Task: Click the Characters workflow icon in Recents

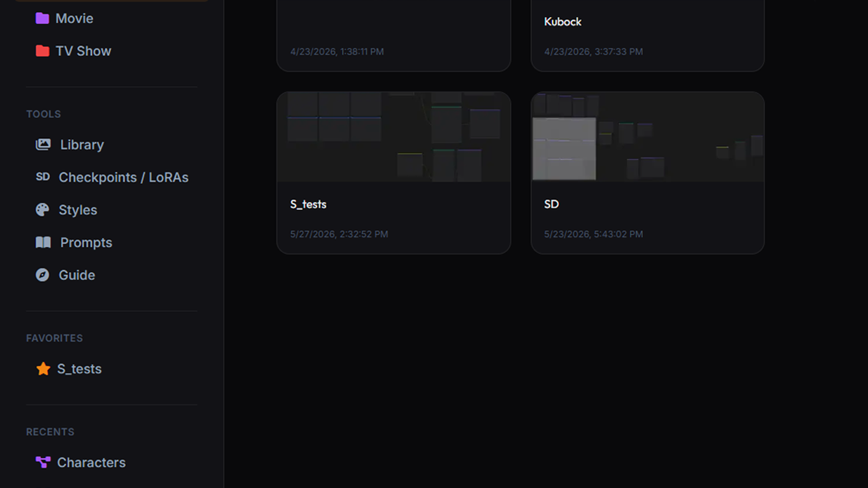Action: (x=43, y=462)
